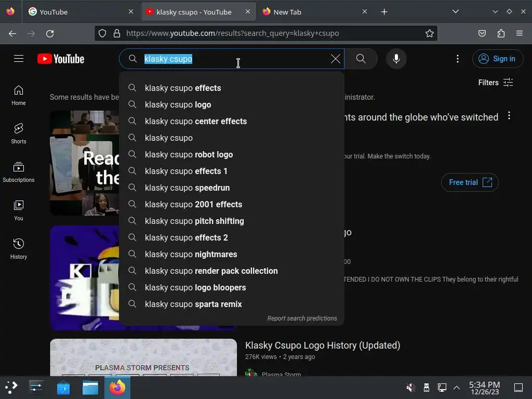Viewport: 532px width, 399px height.
Task: Choose suggestion "klasky csupo sparta remix"
Action: point(232,304)
